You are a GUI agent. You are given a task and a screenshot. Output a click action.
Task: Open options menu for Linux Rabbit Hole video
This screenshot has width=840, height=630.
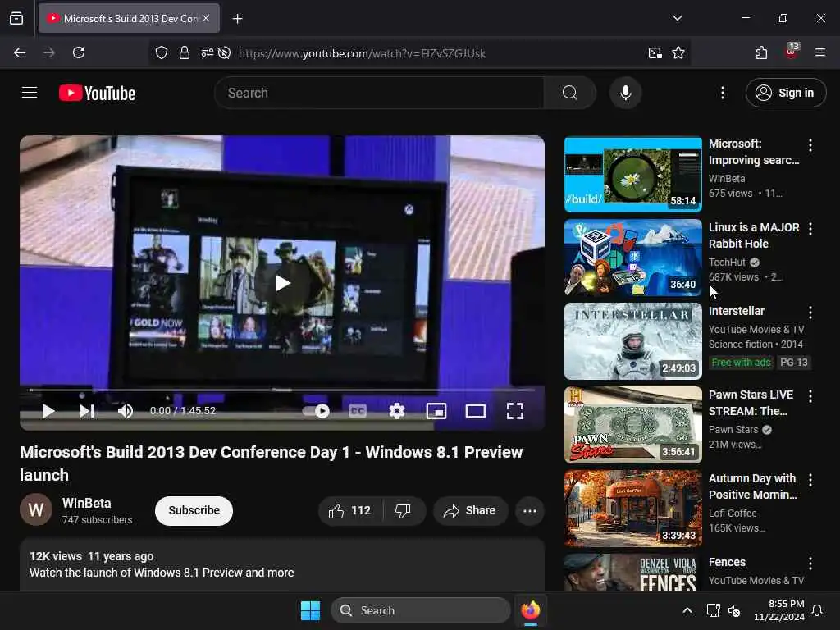point(810,229)
